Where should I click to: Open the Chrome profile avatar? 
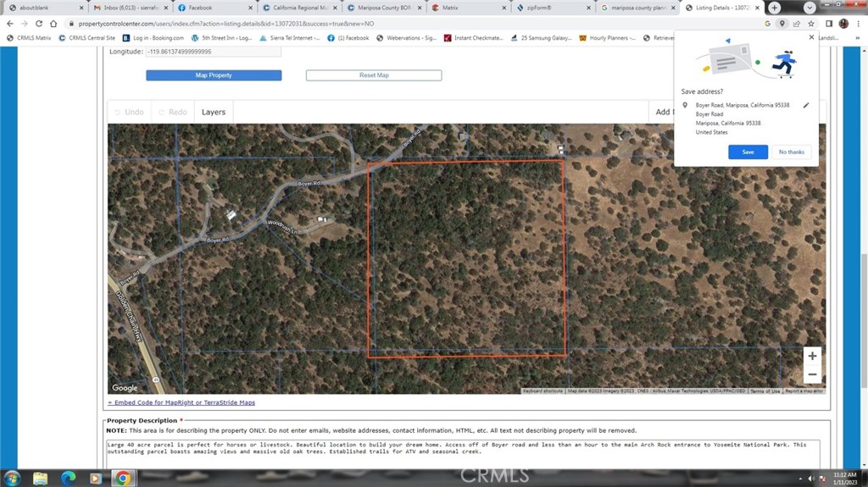pos(843,24)
